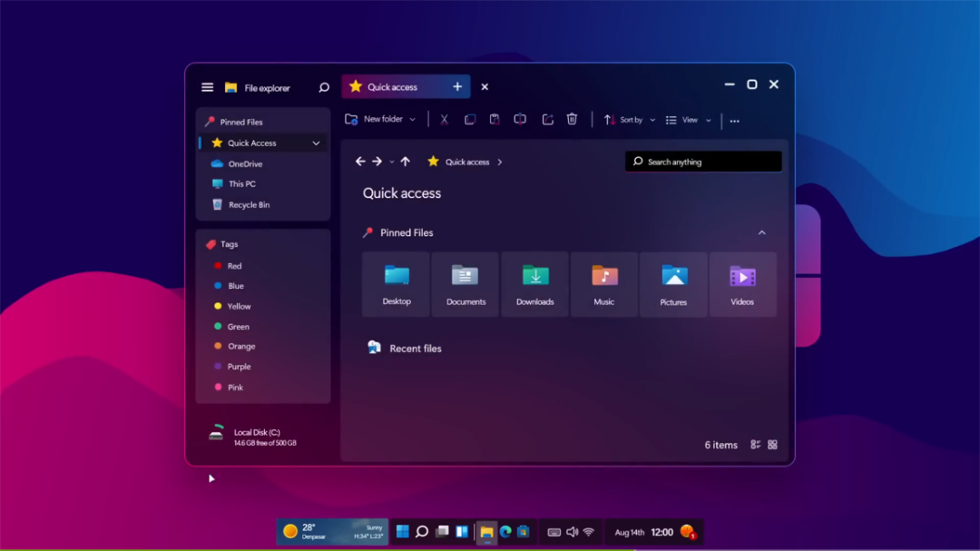Click the 6 items status text
The height and width of the screenshot is (551, 980).
(720, 446)
